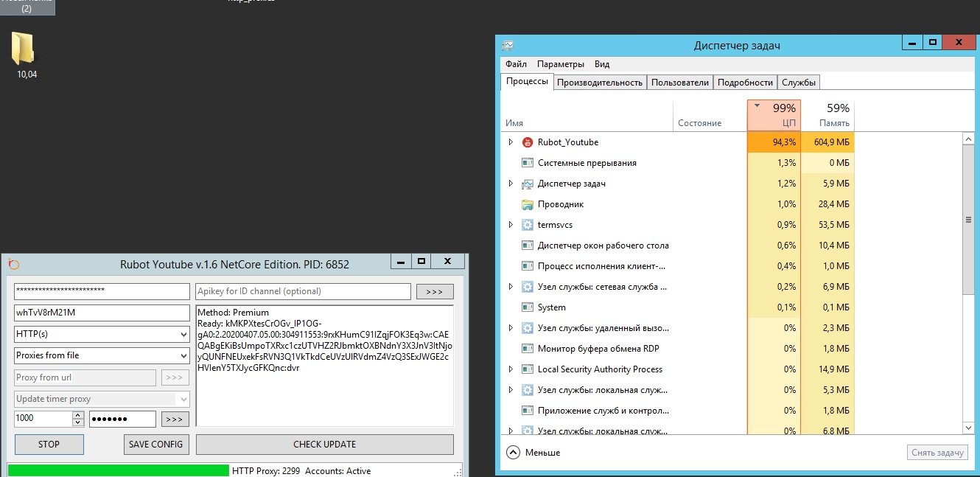Image resolution: width=980 pixels, height=477 pixels.
Task: Click the Apikey for ID channel field
Action: pos(303,291)
